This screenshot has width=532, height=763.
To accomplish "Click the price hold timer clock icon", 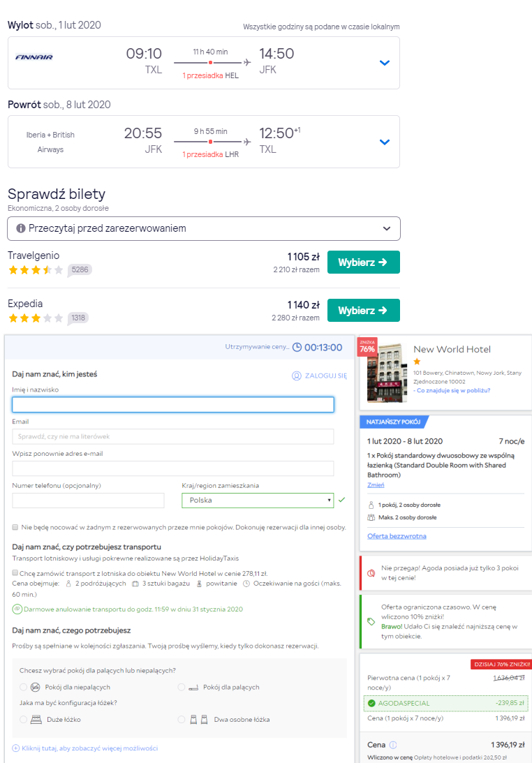I will pyautogui.click(x=297, y=348).
